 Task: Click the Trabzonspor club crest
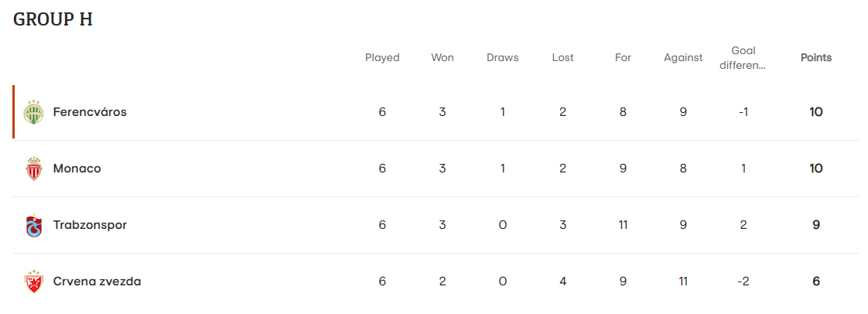(32, 225)
